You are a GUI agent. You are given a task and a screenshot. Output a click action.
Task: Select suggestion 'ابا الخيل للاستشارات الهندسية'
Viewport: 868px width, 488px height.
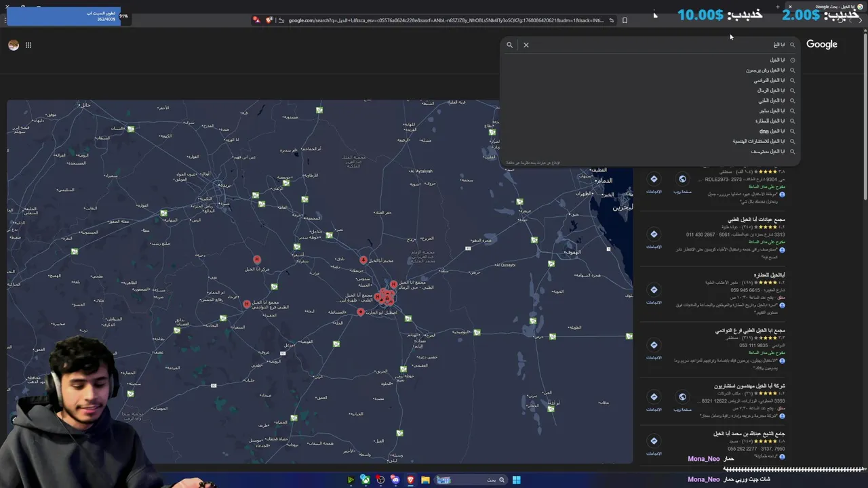(x=651, y=141)
